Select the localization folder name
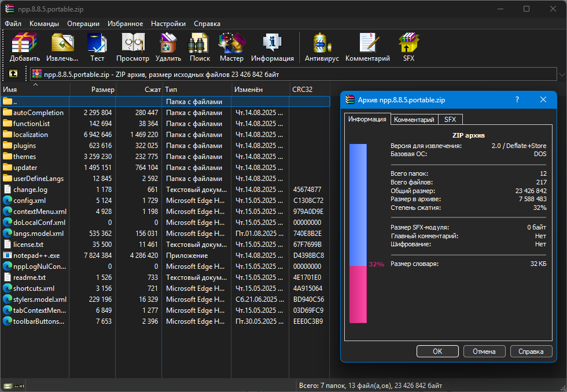The image size is (567, 392). point(30,134)
